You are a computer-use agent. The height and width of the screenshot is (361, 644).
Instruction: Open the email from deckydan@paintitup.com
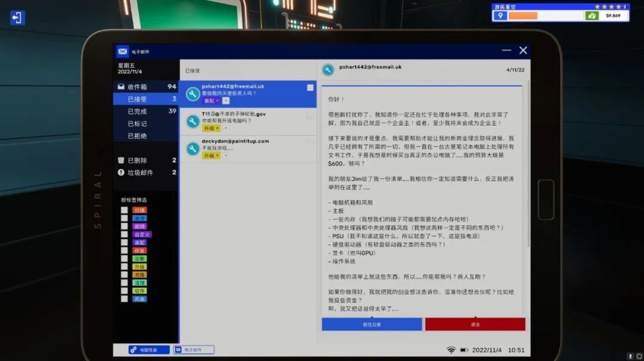coord(248,148)
